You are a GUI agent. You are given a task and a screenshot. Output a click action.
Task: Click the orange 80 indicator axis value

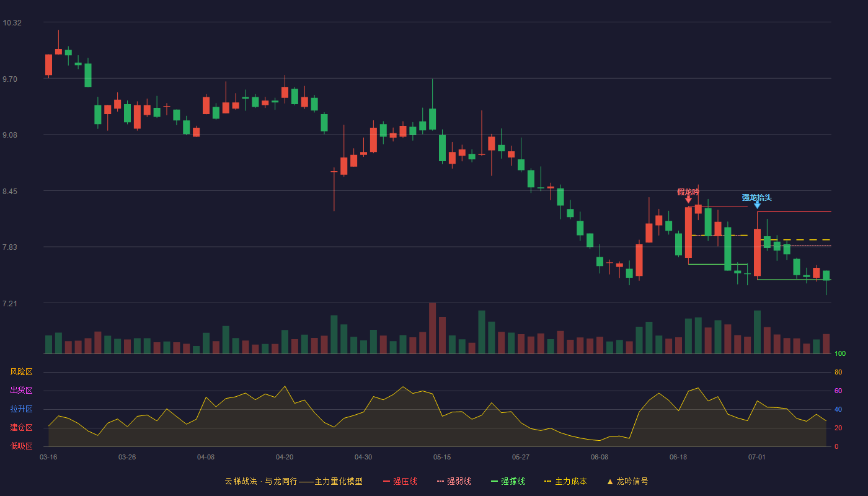tap(838, 372)
